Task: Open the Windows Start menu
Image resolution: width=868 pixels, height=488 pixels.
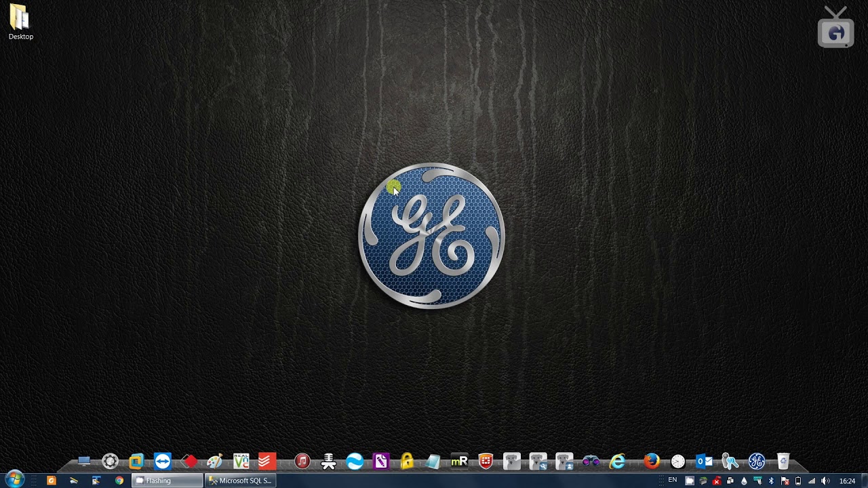Action: coord(14,480)
